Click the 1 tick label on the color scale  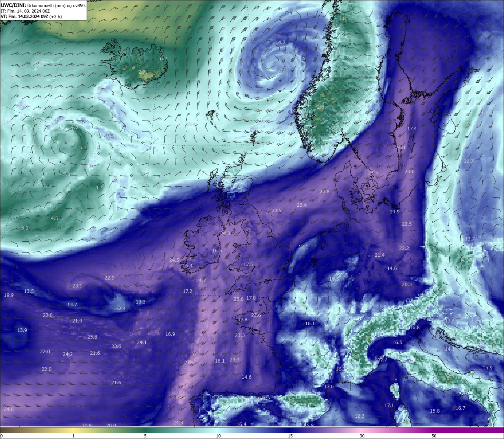click(73, 436)
